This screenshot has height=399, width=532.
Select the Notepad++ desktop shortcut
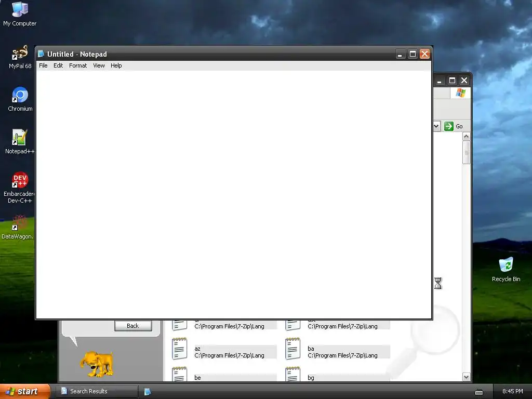tap(19, 141)
